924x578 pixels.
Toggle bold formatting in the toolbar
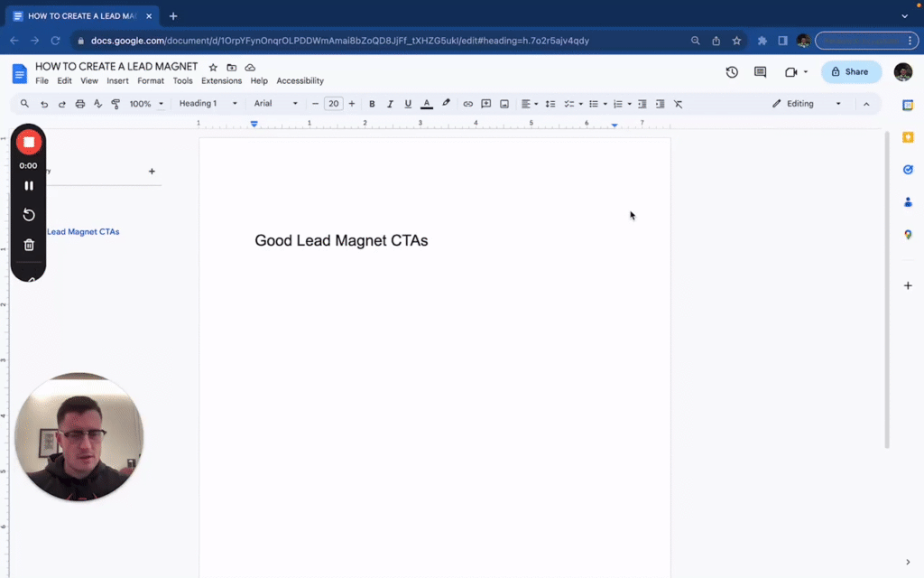point(372,103)
